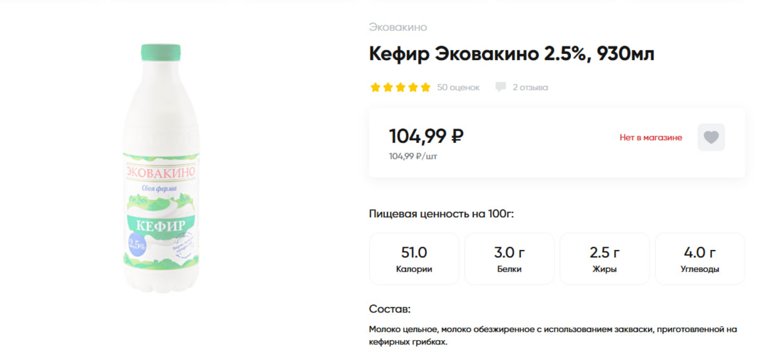Click the reviews speech bubble icon
This screenshot has height=361, width=760.
tap(500, 87)
